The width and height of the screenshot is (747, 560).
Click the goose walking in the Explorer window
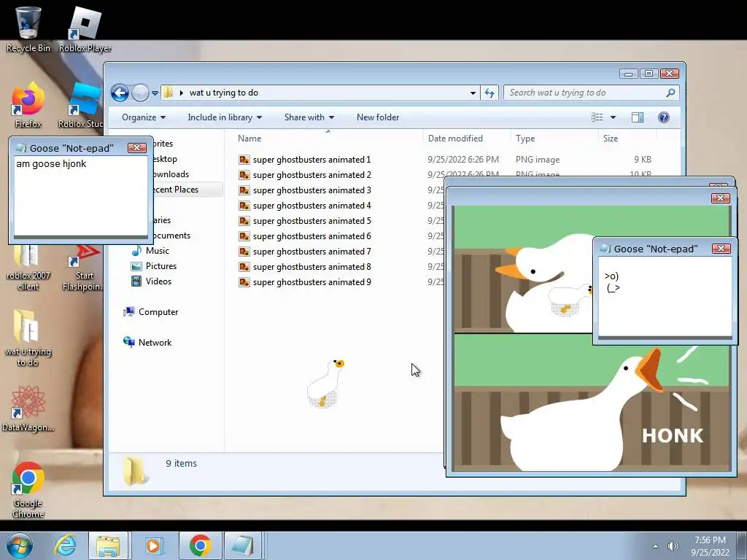pyautogui.click(x=325, y=384)
